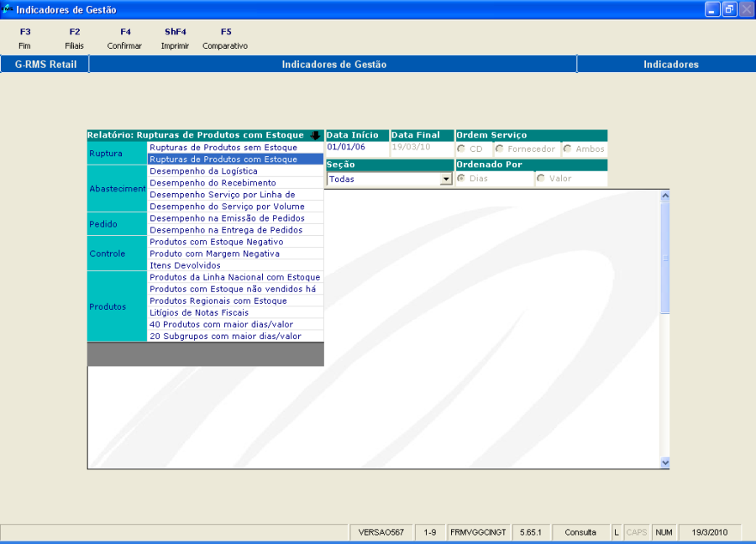The width and height of the screenshot is (756, 544).
Task: Choose Produtos Regionais com Estoque
Action: (x=235, y=301)
